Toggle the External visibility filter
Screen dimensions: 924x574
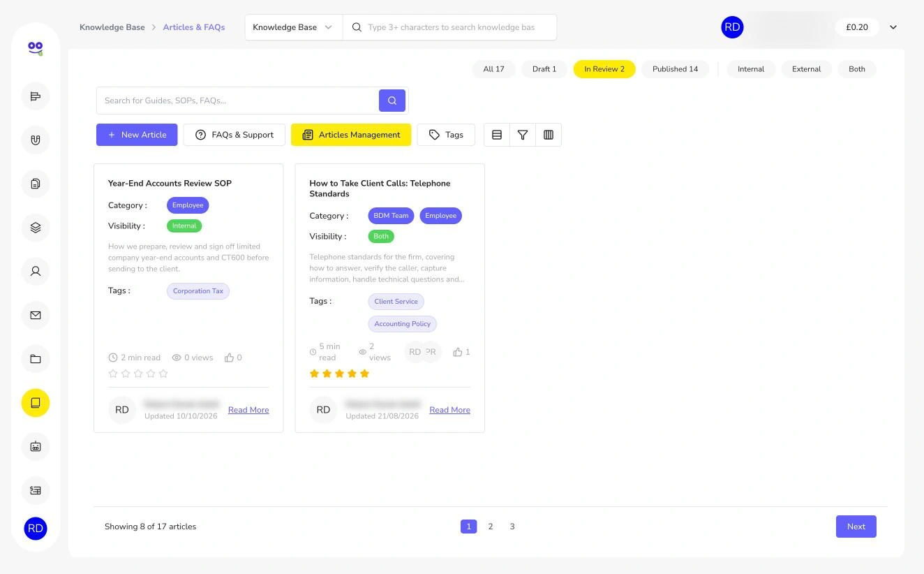[x=806, y=69]
